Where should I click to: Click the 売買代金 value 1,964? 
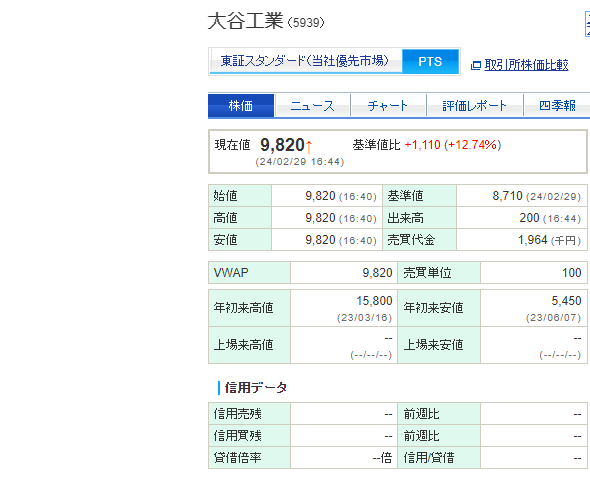(532, 240)
